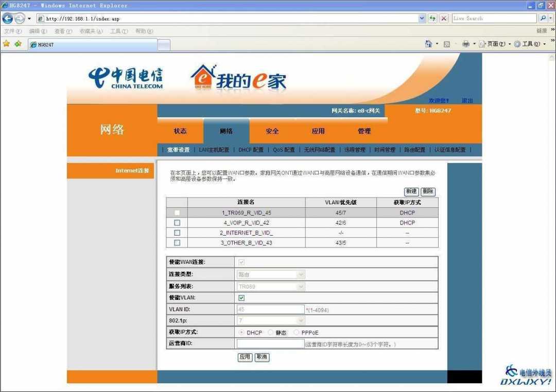The height and width of the screenshot is (392, 556).
Task: Open the 宽带设置 submenu
Action: (x=178, y=150)
